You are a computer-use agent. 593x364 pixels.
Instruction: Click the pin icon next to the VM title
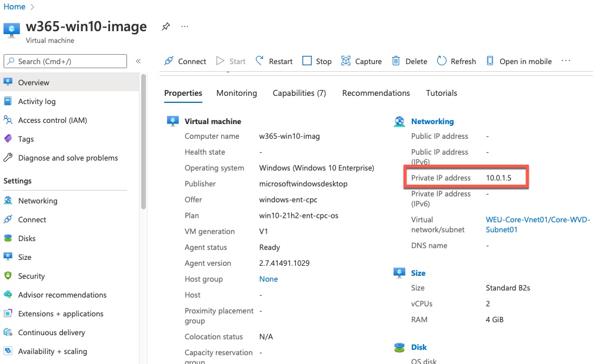(x=166, y=26)
